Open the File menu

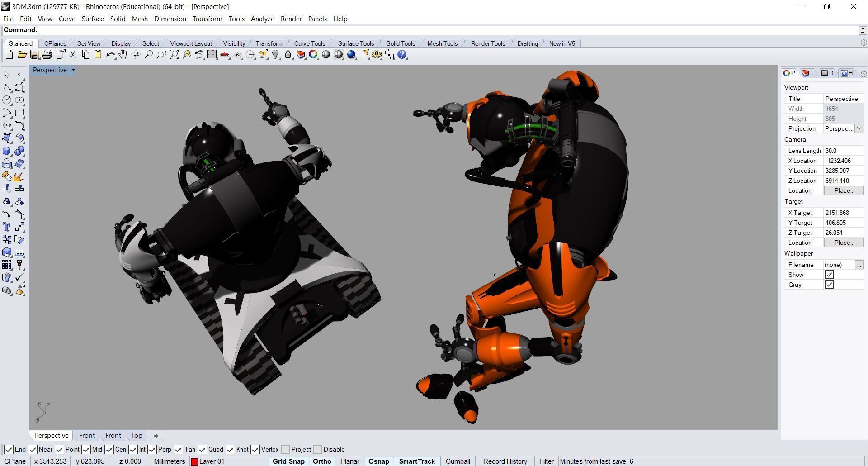(x=8, y=19)
